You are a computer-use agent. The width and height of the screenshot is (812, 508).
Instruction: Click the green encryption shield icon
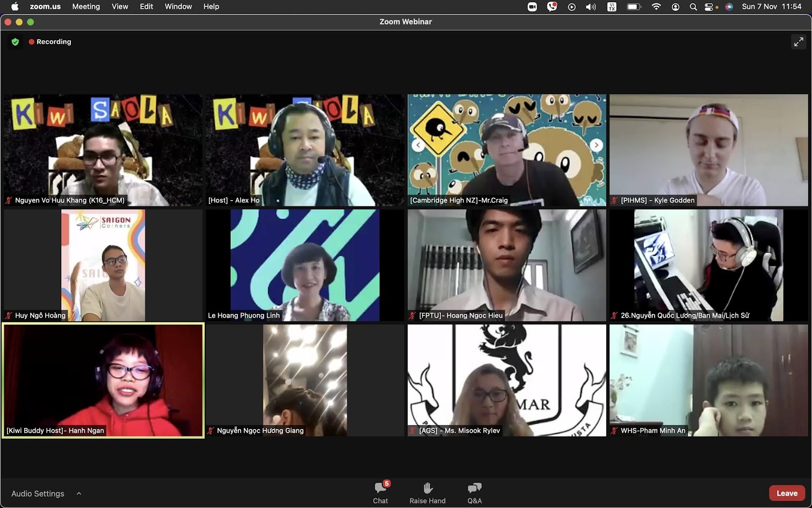(x=15, y=42)
